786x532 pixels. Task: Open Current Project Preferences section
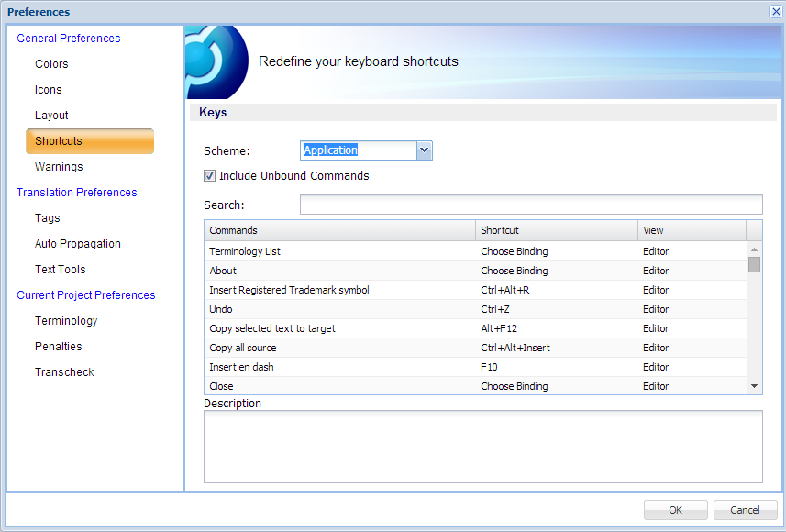85,294
